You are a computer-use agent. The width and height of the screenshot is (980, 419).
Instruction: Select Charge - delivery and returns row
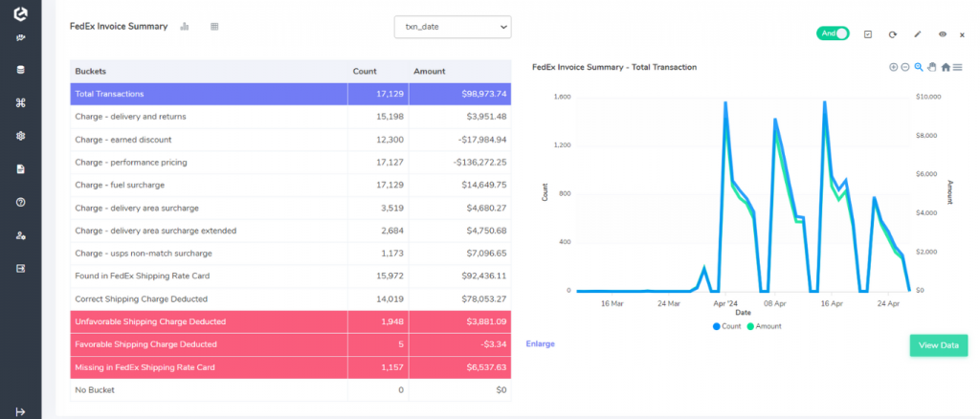point(291,117)
